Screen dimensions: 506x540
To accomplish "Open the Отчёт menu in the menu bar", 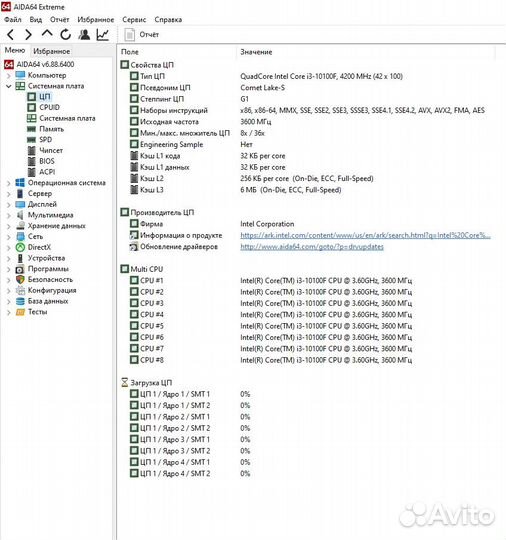I will click(60, 20).
